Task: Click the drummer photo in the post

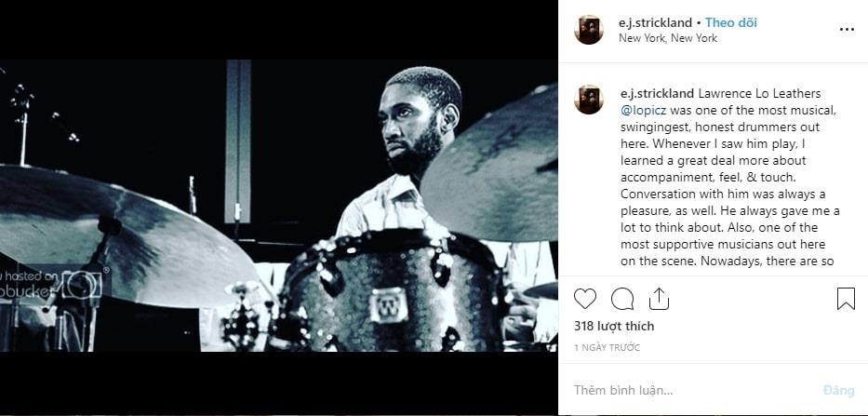Action: 278,206
